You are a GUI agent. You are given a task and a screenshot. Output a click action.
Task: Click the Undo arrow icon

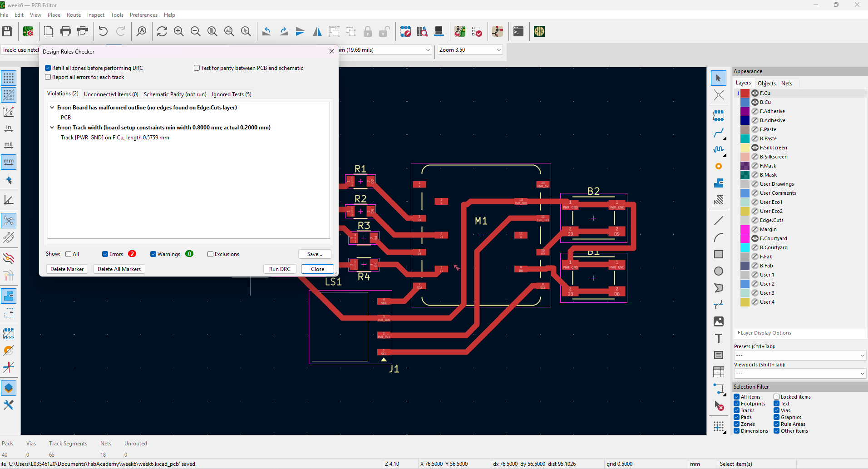[103, 31]
